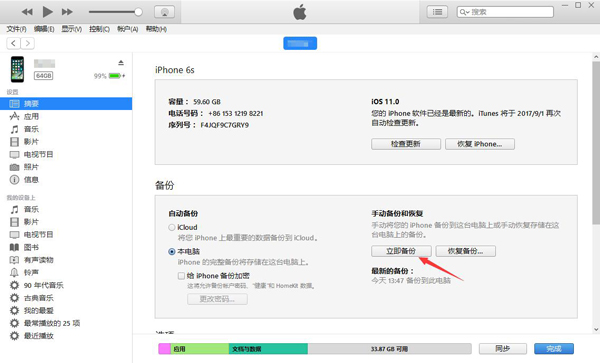
Task: Click the volume slider knob
Action: click(x=139, y=12)
